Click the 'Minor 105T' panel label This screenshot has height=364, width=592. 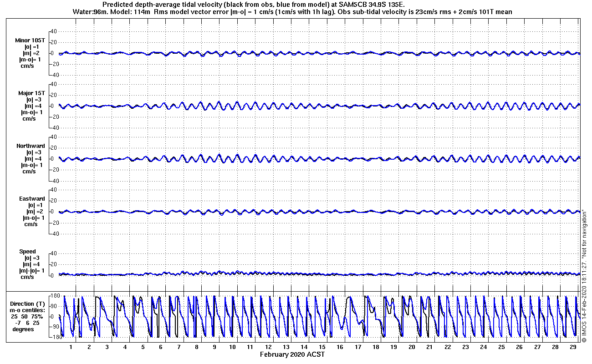pos(30,40)
